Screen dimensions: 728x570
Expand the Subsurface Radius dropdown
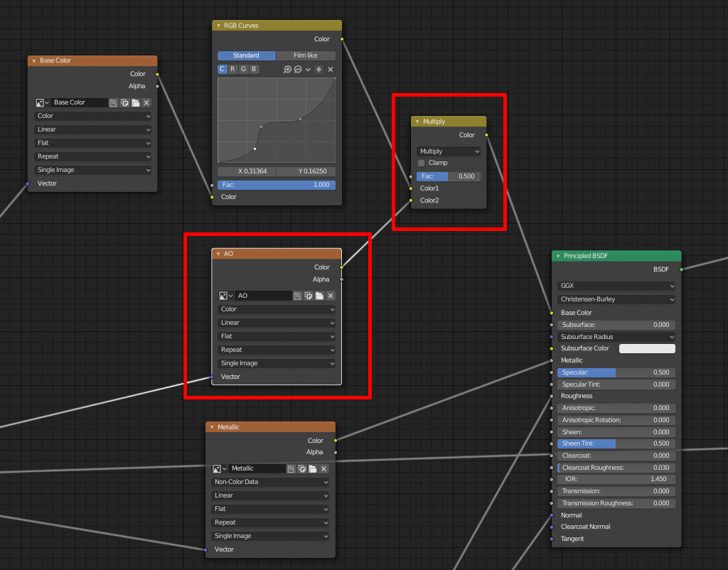pyautogui.click(x=616, y=337)
